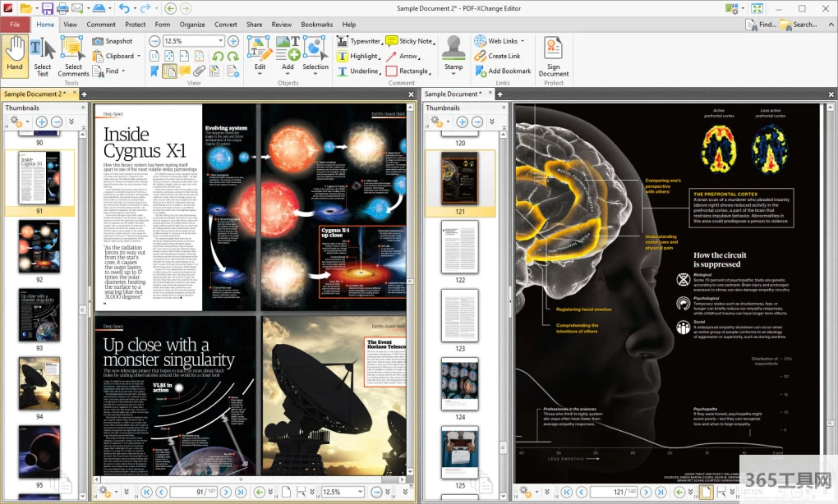
Task: Enlarge thumbnails in left Thumbnails pane
Action: point(41,122)
